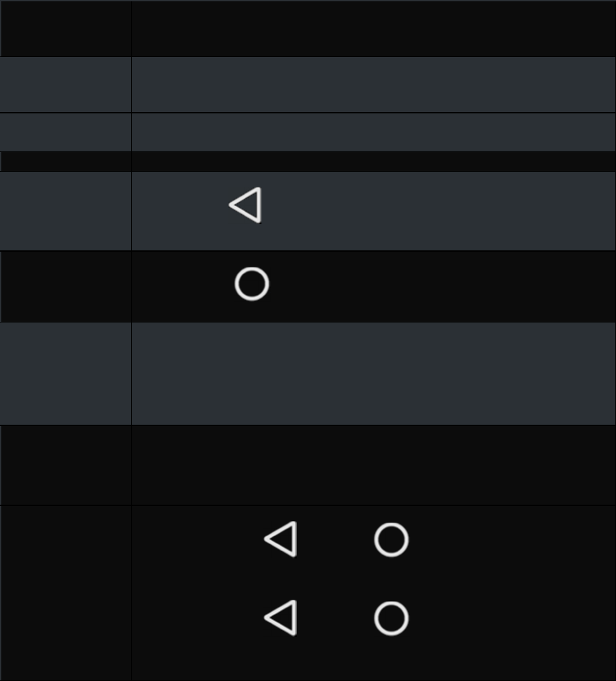Image resolution: width=616 pixels, height=681 pixels.
Task: Click the first gray narrow cell under the header
Action: tap(66, 85)
